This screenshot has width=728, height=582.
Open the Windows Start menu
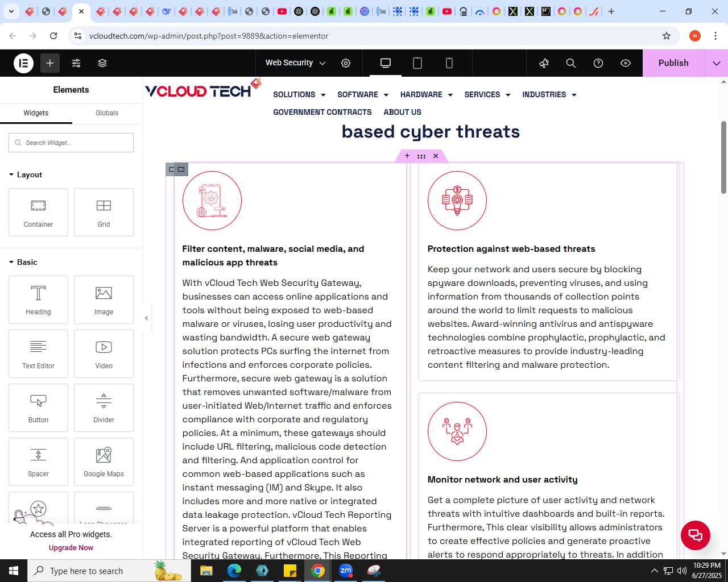pyautogui.click(x=14, y=571)
